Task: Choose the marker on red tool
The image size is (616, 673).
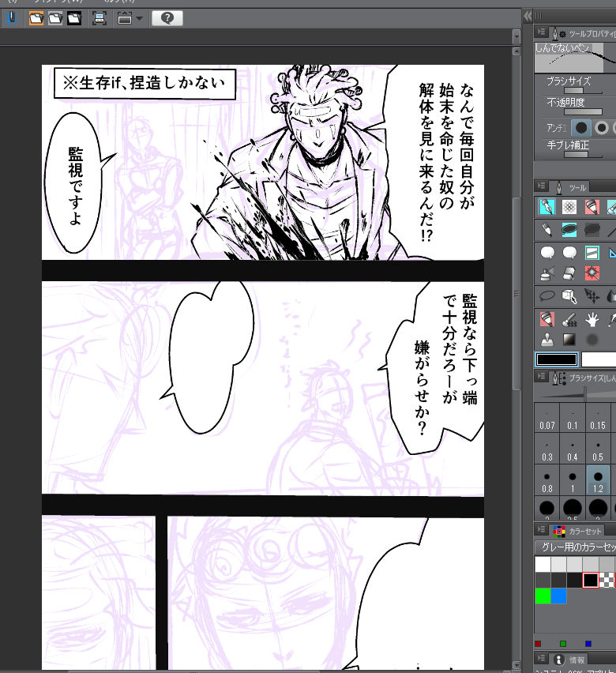Action: [x=592, y=207]
